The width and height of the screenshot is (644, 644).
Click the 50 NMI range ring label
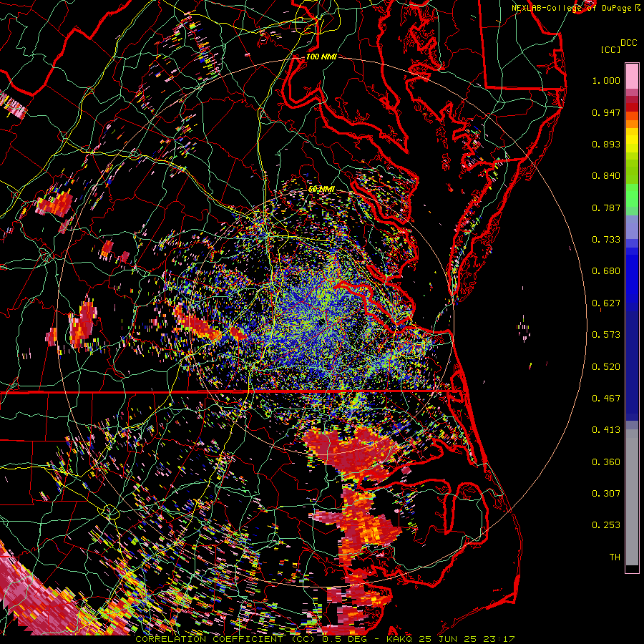click(321, 190)
